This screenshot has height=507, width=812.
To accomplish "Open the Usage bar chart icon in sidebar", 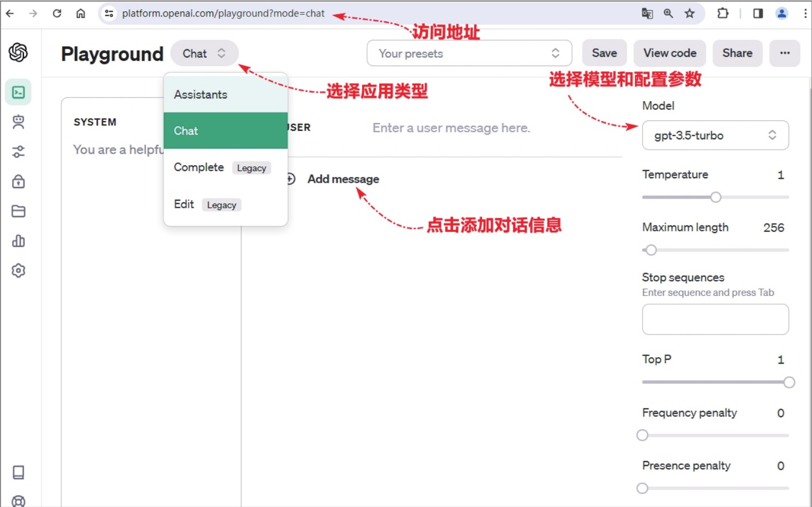I will (x=19, y=241).
